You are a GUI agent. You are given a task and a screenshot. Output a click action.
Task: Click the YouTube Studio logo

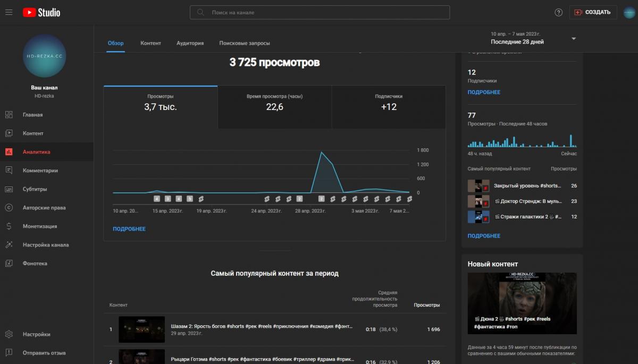41,12
